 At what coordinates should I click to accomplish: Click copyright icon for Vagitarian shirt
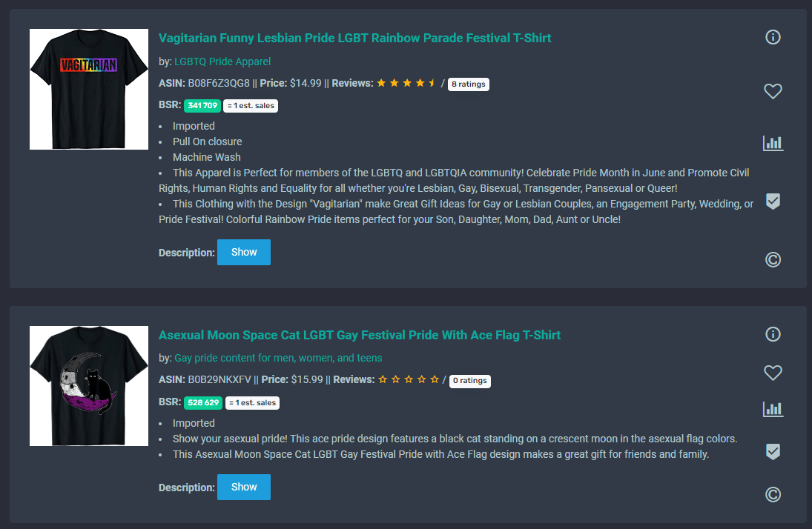(773, 260)
